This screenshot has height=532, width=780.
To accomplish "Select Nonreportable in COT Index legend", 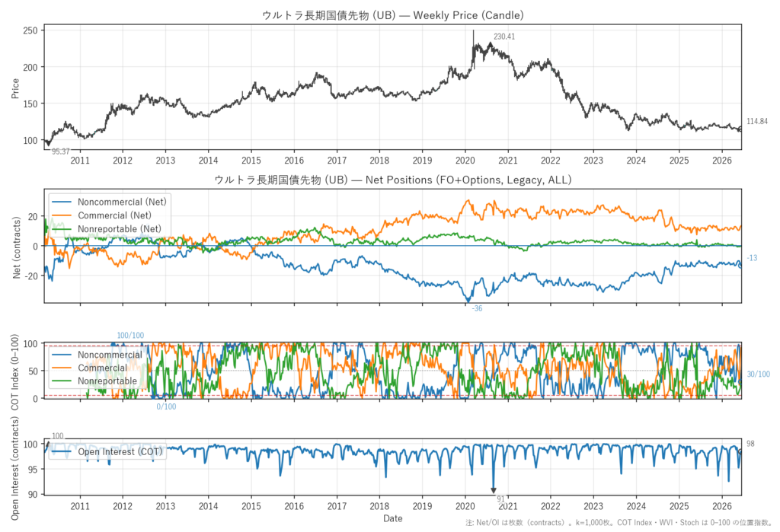I will pos(94,381).
